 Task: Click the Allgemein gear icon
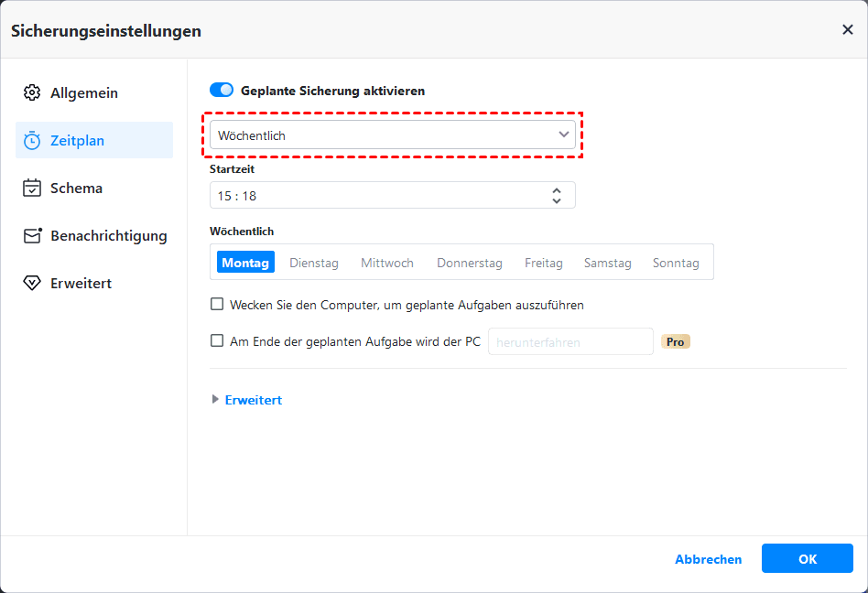click(32, 93)
